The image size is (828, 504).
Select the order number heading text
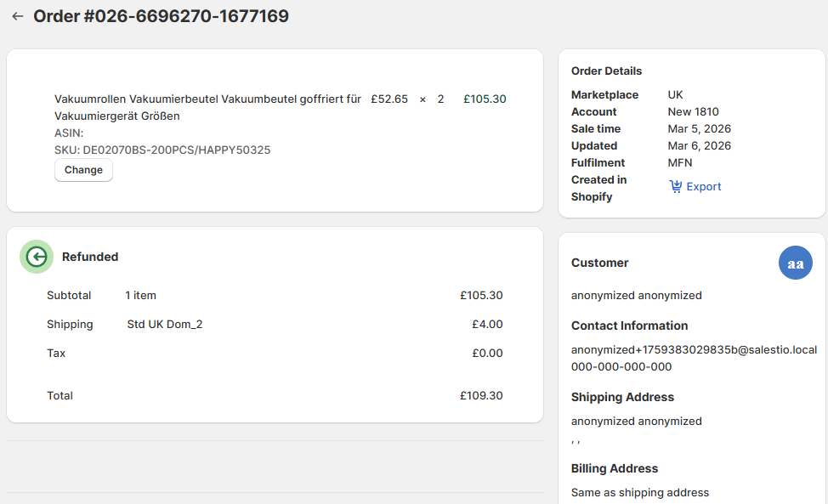(161, 16)
